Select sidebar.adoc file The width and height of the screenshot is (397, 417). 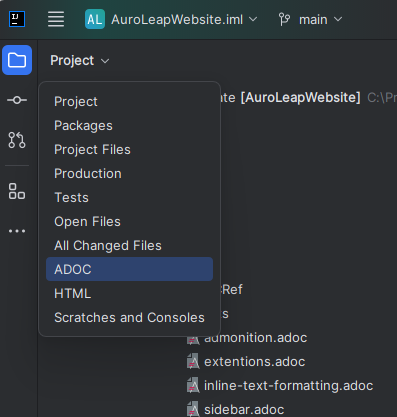244,410
